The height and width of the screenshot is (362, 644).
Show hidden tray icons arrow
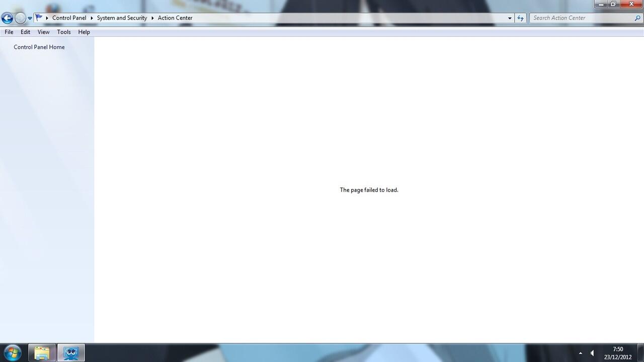click(580, 353)
